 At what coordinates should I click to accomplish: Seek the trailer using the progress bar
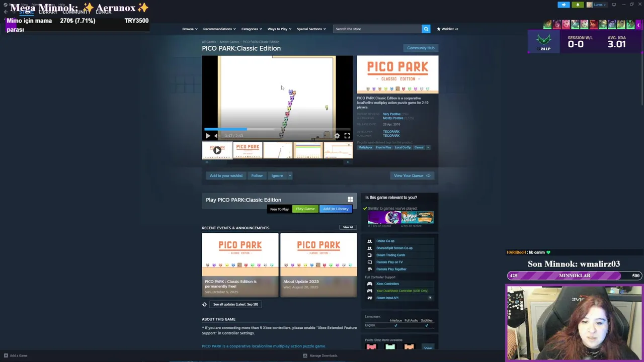click(x=277, y=129)
